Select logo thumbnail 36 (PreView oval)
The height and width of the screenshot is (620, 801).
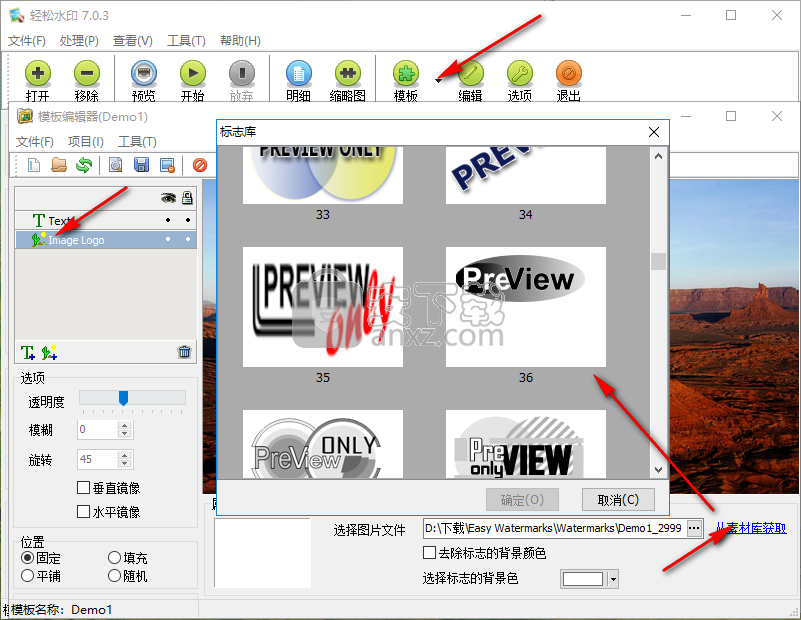pyautogui.click(x=526, y=307)
